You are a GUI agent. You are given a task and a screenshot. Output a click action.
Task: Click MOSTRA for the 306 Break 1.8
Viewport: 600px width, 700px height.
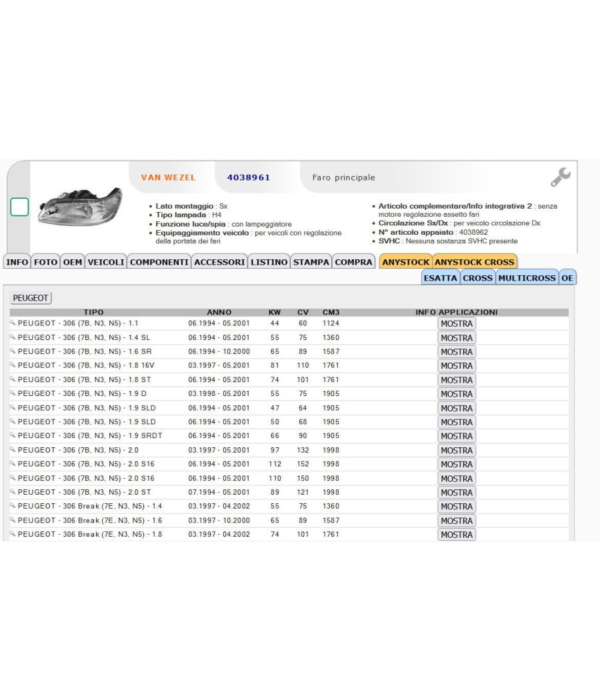click(457, 535)
